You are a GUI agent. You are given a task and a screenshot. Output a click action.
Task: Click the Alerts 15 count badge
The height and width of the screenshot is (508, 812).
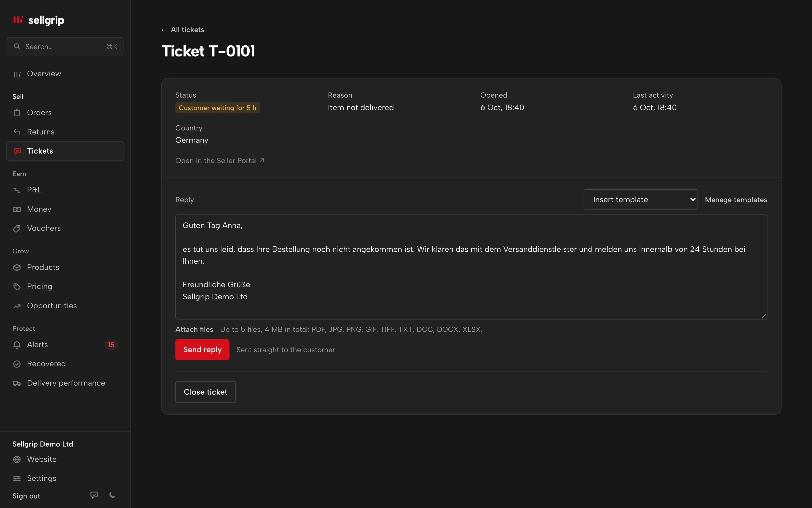111,345
